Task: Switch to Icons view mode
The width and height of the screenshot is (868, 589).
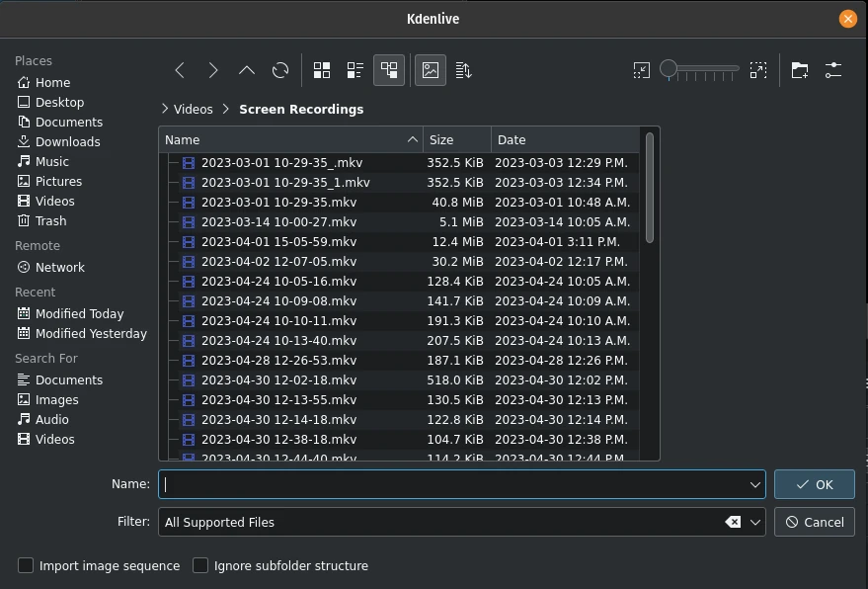Action: [x=322, y=70]
